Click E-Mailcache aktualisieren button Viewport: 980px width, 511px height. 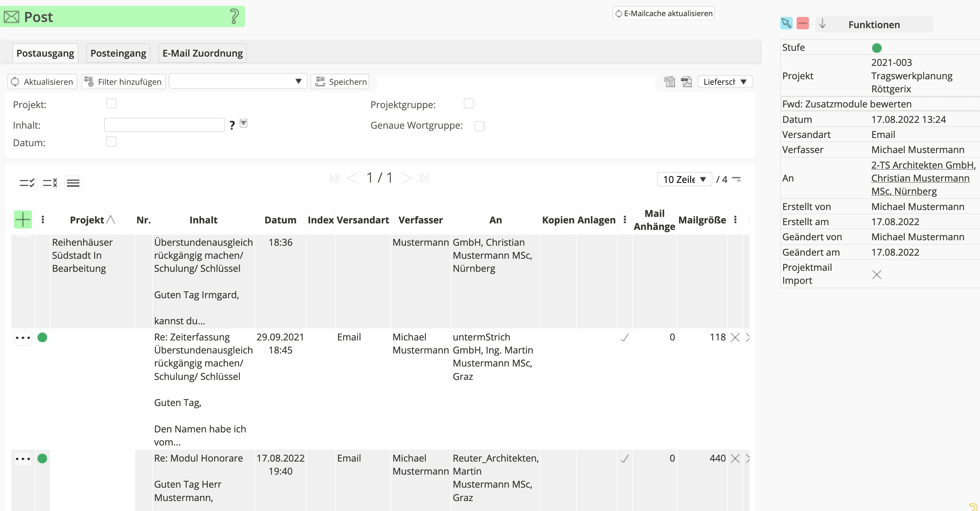pos(664,13)
